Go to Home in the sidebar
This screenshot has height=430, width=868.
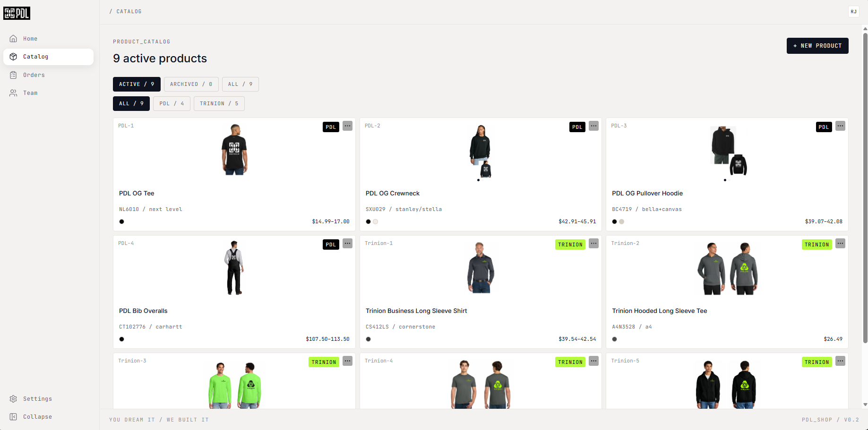(x=48, y=39)
